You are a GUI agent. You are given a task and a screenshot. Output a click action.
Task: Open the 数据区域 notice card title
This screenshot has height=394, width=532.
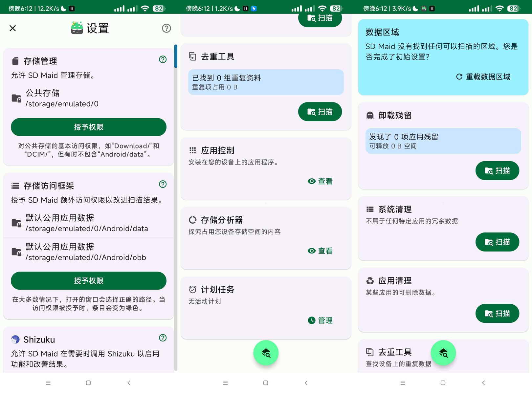[383, 32]
